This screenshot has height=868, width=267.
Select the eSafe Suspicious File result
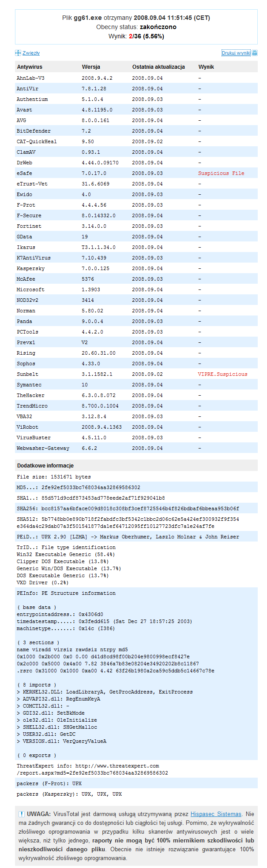tap(221, 173)
